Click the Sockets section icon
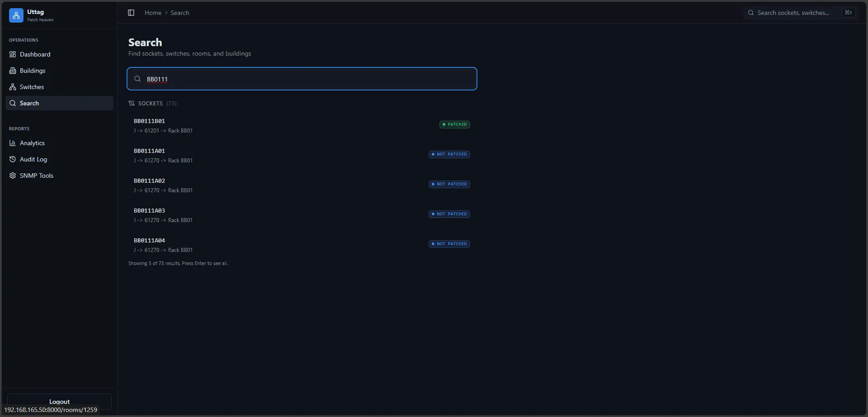868x417 pixels. (132, 103)
